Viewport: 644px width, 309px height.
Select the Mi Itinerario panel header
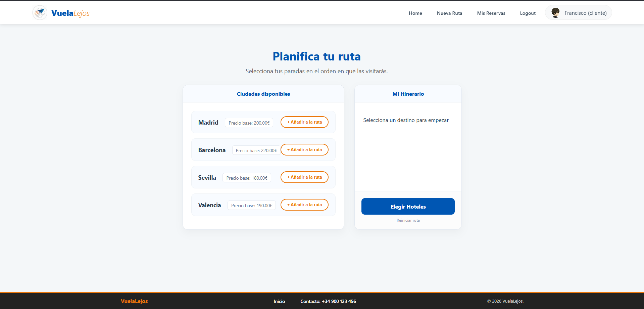tap(408, 94)
